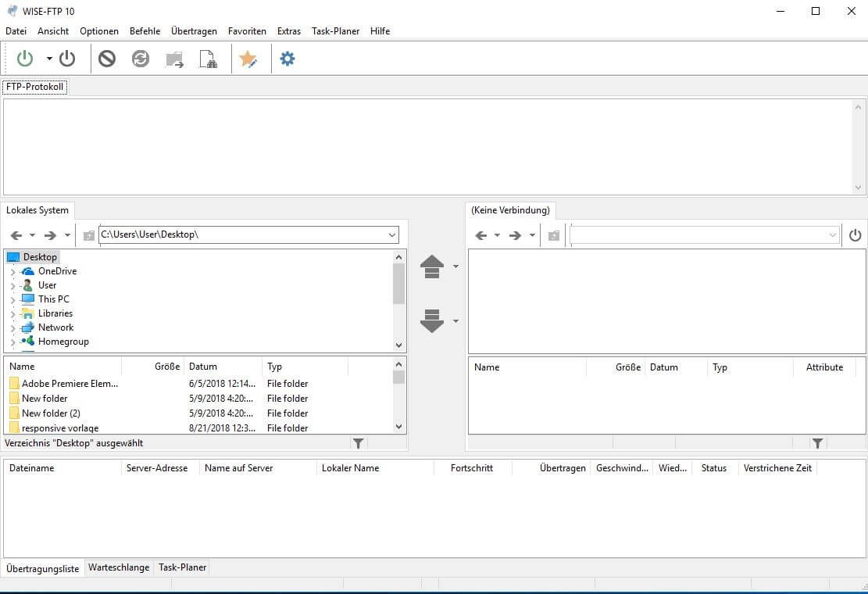The height and width of the screenshot is (594, 868).
Task: Go forward in local panel navigation
Action: 50,235
